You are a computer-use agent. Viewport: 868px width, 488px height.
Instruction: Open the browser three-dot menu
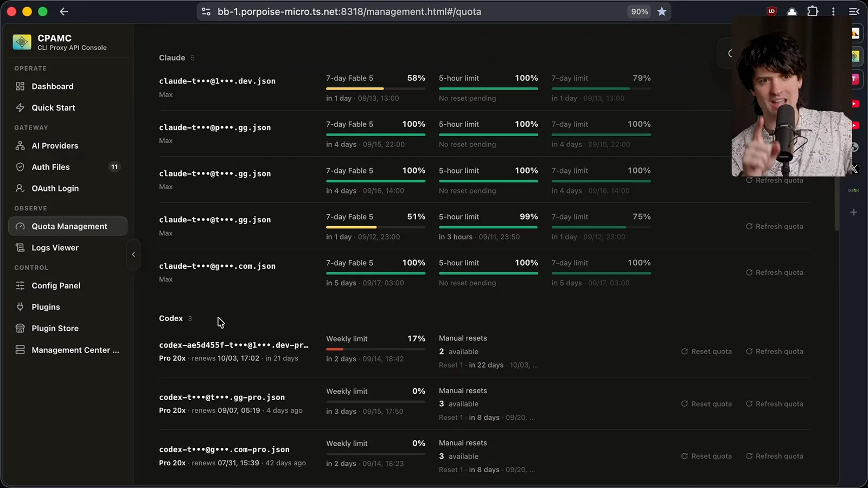(833, 11)
